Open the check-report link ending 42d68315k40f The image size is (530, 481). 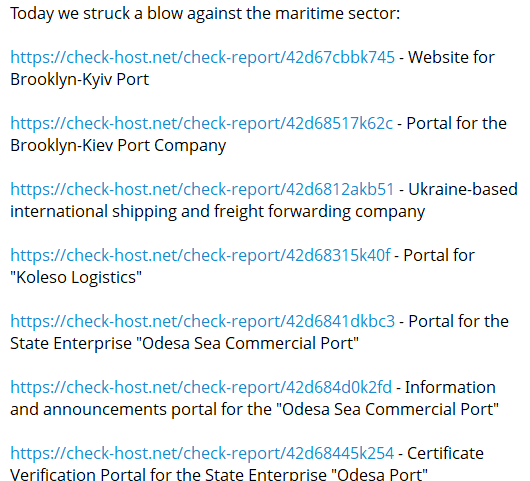(200, 255)
